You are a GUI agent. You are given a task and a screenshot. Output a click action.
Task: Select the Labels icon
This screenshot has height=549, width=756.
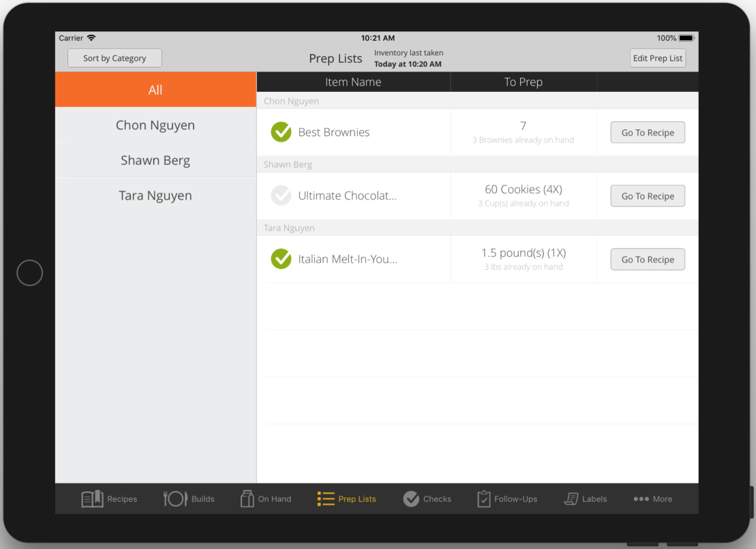[x=585, y=499]
